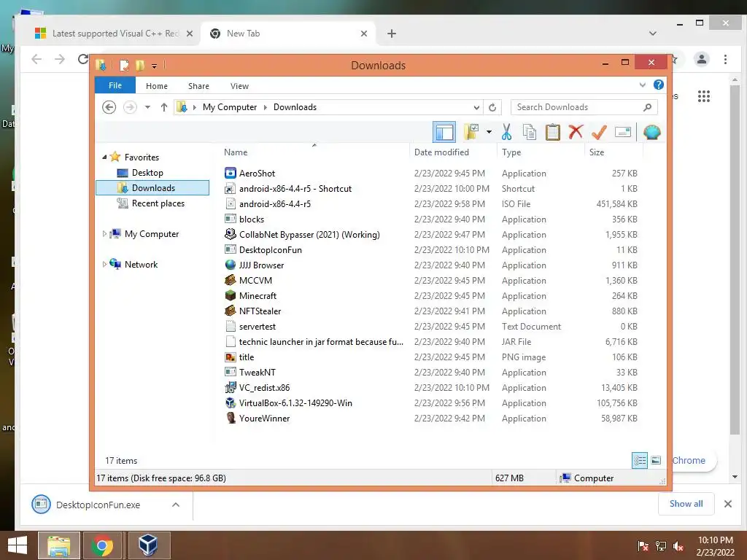Image resolution: width=747 pixels, height=560 pixels.
Task: Click the folder options icon with checkmark
Action: (x=471, y=132)
